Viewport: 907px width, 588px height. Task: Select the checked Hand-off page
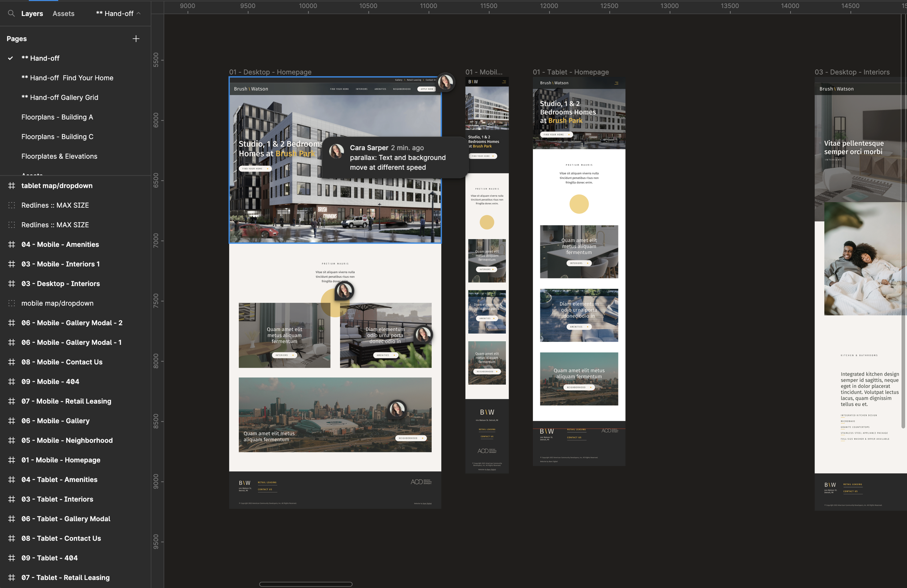pyautogui.click(x=40, y=58)
